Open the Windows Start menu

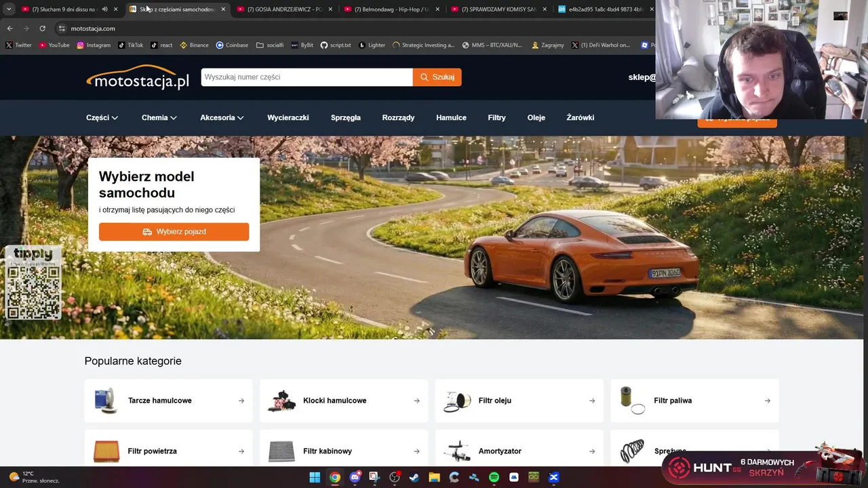point(315,477)
